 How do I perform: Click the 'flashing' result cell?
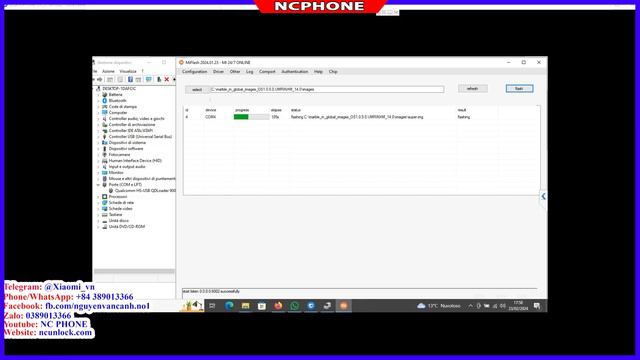tap(464, 117)
